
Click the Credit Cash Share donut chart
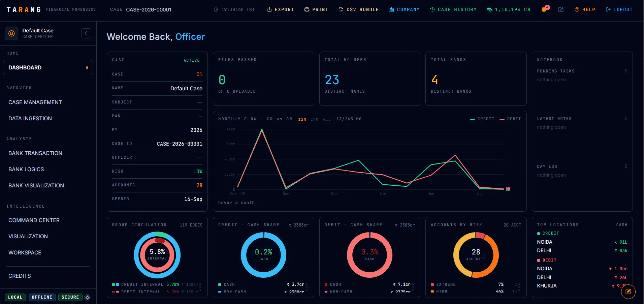pos(263,255)
